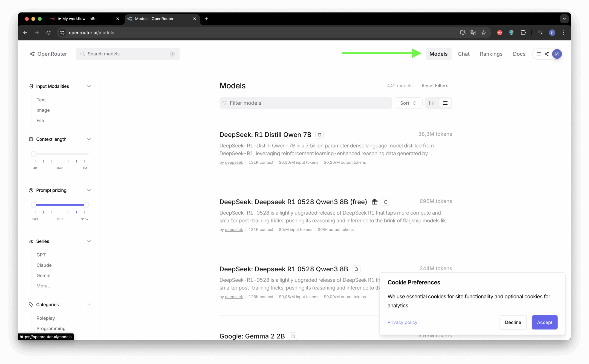Click the OpenRouter logo
Screen dimensions: 589x364
[x=48, y=54]
